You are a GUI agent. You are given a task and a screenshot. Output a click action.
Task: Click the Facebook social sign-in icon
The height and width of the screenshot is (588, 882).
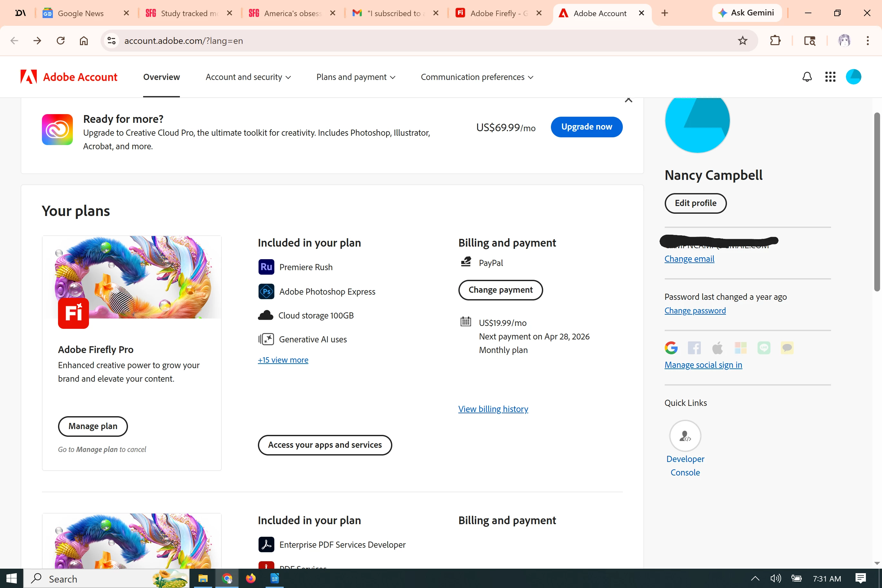[x=694, y=348]
